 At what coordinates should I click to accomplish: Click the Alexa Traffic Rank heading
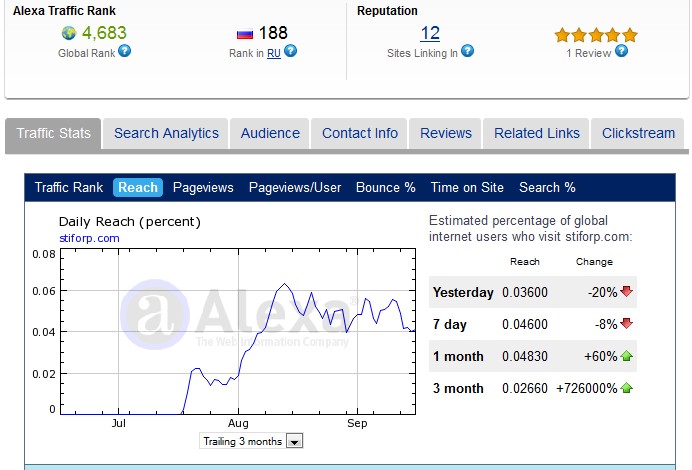coord(64,11)
